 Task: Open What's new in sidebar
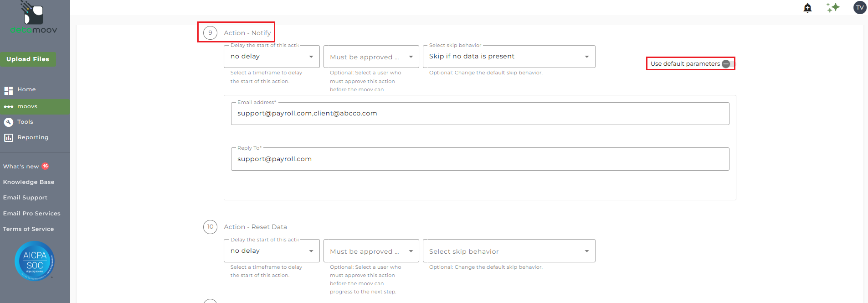(x=21, y=167)
